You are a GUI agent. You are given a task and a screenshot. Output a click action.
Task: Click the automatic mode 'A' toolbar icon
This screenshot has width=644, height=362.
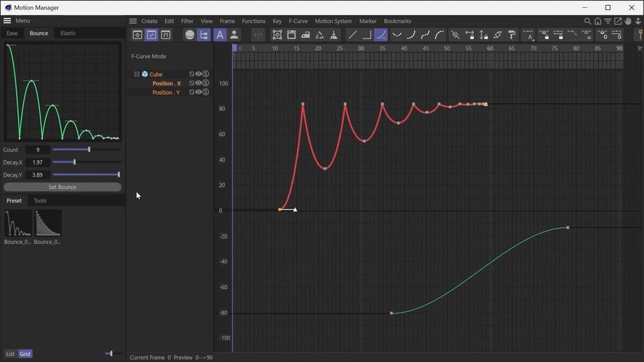(x=219, y=35)
